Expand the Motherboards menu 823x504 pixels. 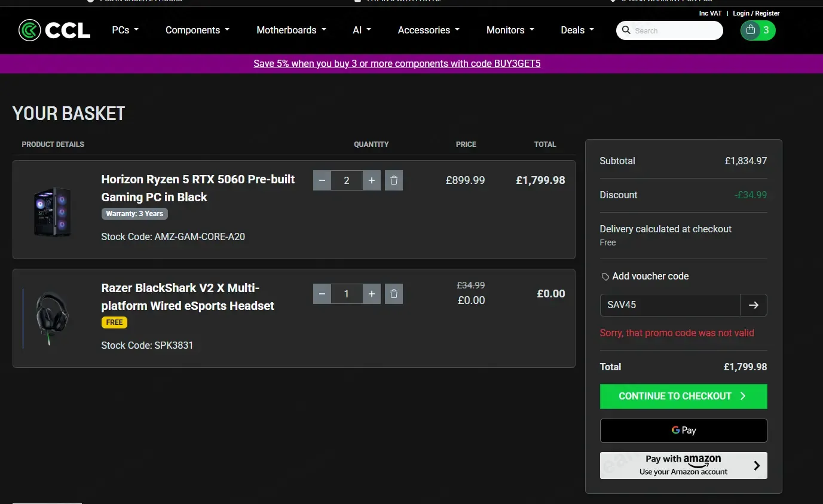pos(292,30)
